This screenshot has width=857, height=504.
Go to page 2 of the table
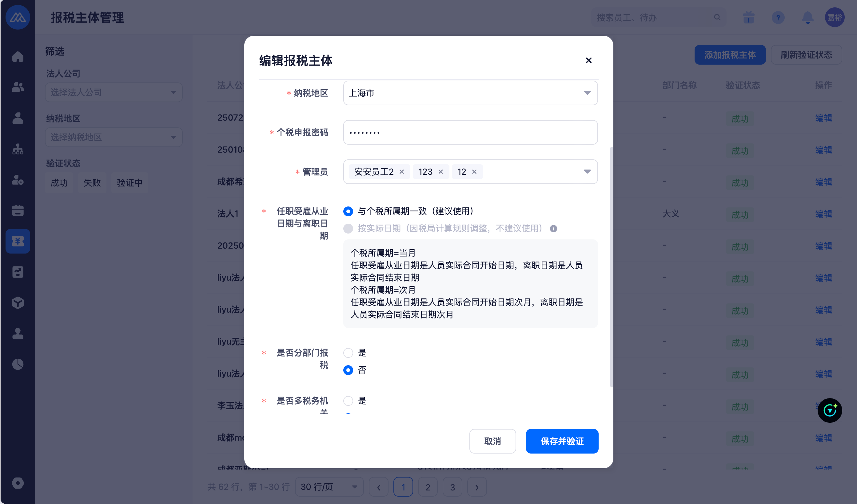(428, 487)
